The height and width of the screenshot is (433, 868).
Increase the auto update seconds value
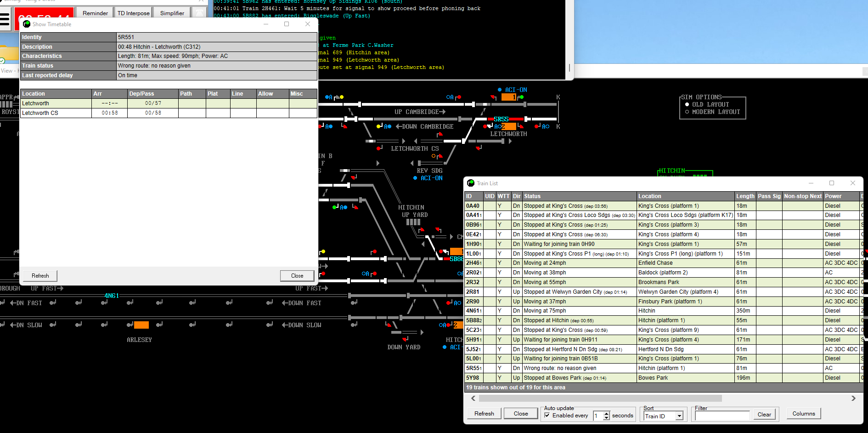(606, 413)
